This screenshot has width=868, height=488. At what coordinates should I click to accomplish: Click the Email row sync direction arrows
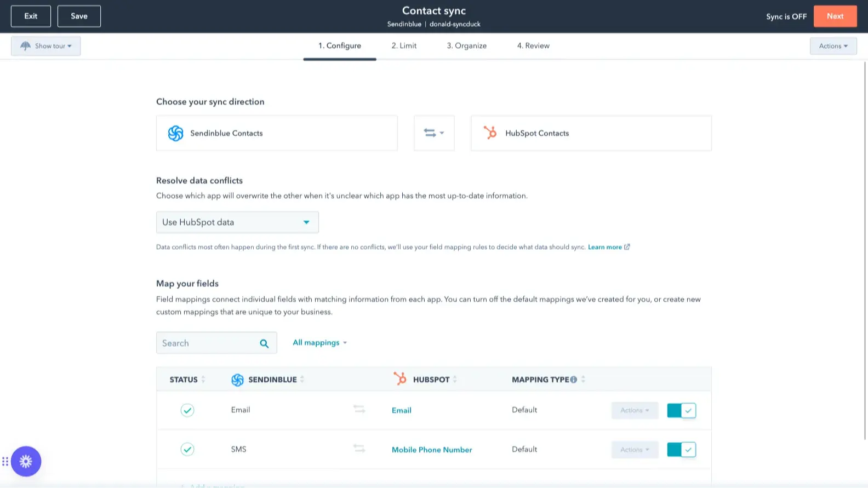pyautogui.click(x=359, y=410)
